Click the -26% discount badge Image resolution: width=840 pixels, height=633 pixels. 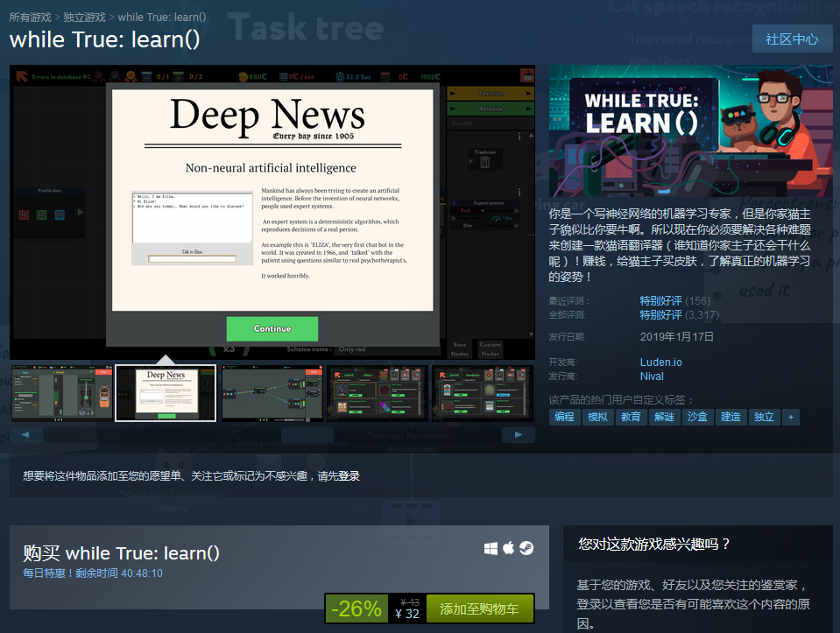[x=356, y=608]
